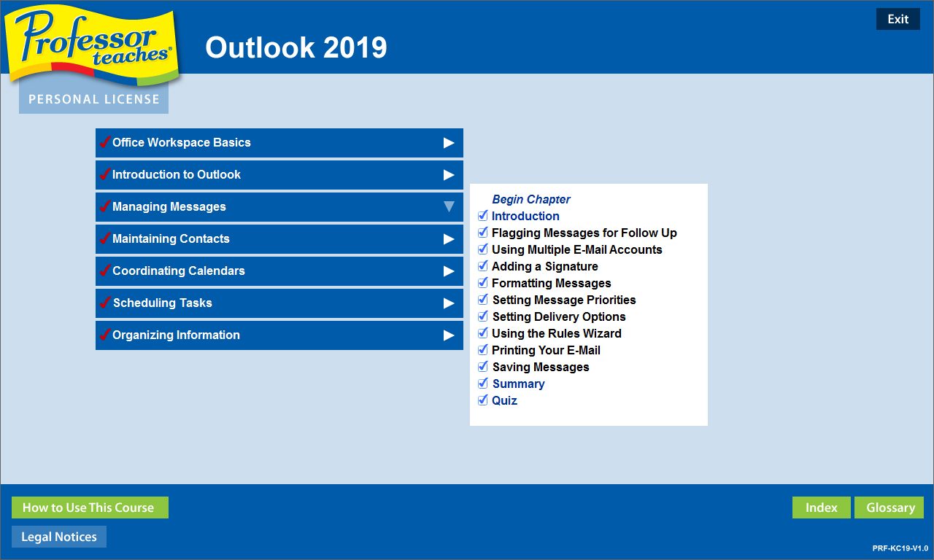Click red checkmark beside Maintaining Contacts

(x=104, y=238)
